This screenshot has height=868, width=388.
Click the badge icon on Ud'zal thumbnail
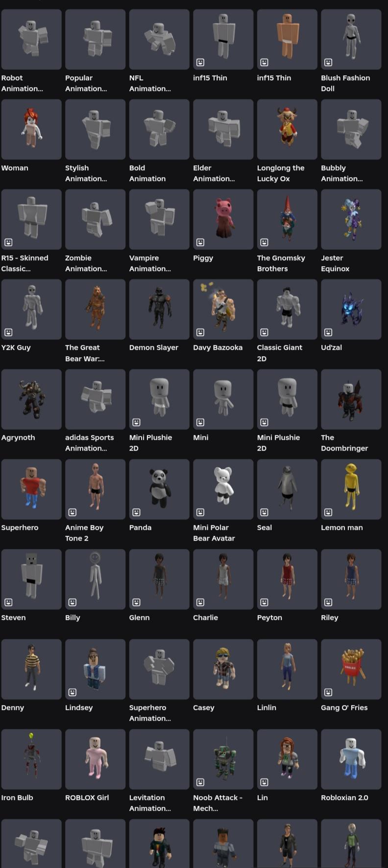coord(328,332)
